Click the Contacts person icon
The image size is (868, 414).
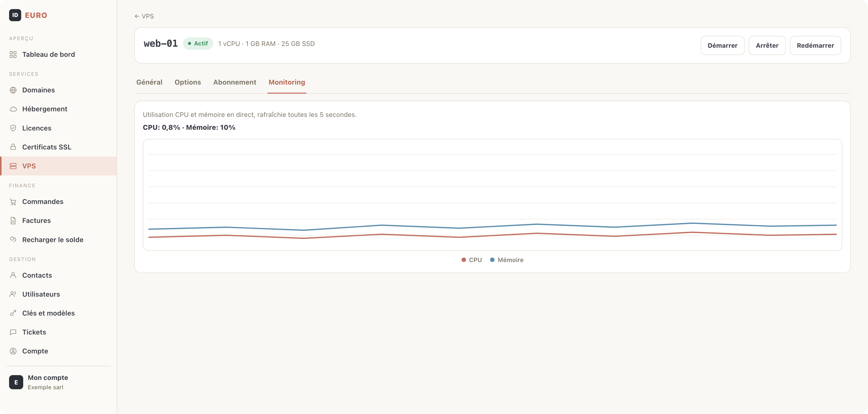(13, 275)
